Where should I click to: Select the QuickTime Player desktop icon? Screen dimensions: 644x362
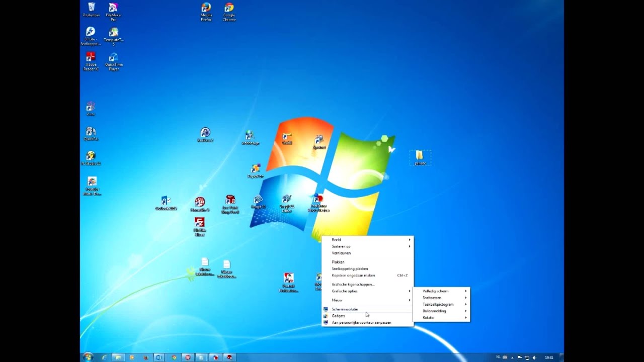(114, 61)
